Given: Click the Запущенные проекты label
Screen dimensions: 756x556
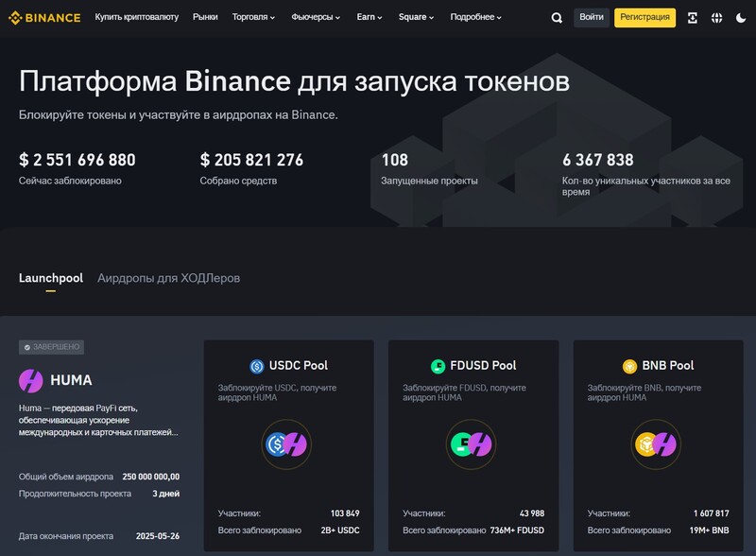Looking at the screenshot, I should tap(429, 181).
